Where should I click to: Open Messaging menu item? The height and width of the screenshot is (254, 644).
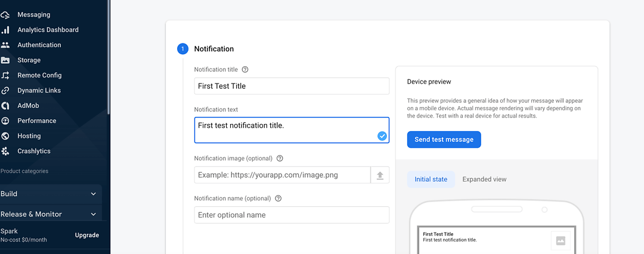point(33,15)
